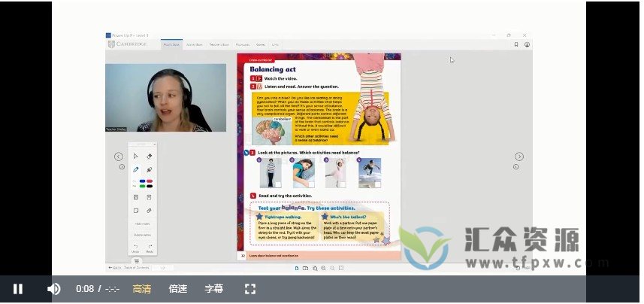Click the teacher webcam video feed
This screenshot has height=304, width=644.
pos(165,98)
